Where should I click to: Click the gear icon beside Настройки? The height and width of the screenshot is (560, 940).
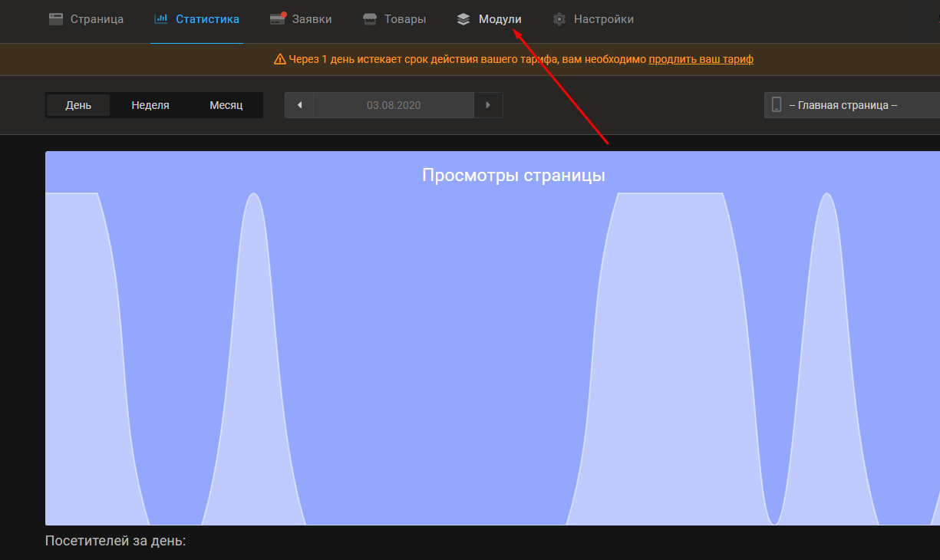[x=559, y=19]
